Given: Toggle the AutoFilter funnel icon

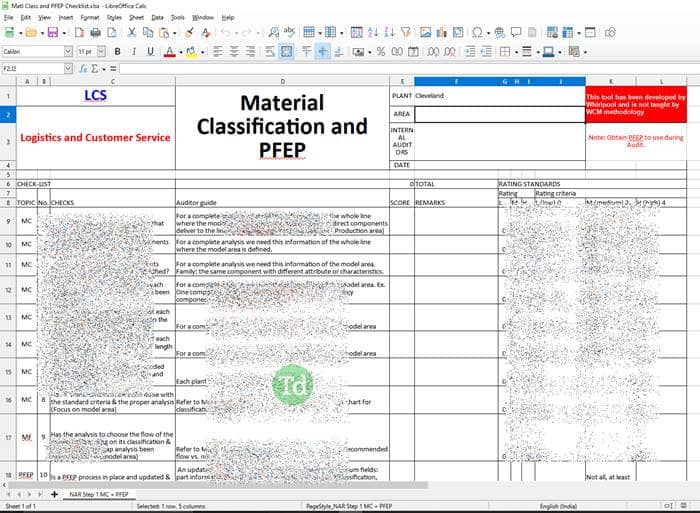Looking at the screenshot, I should (406, 32).
